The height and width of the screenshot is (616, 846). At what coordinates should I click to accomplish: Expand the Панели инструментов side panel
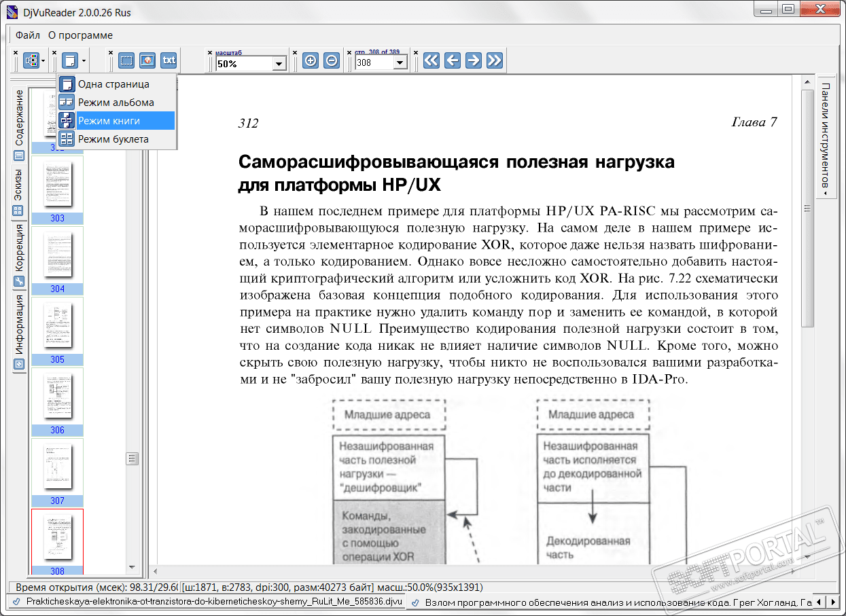[826, 137]
